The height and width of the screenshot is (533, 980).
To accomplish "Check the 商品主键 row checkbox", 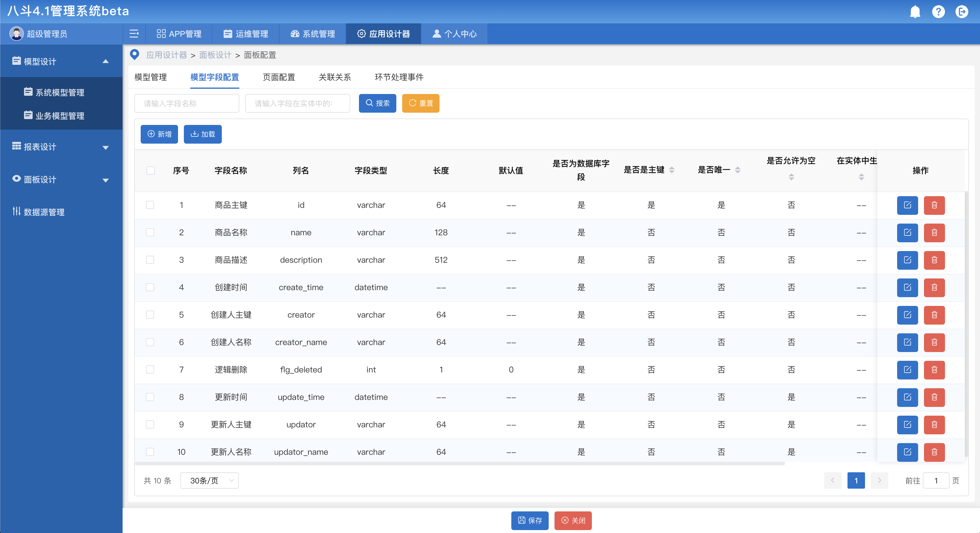I will [150, 205].
